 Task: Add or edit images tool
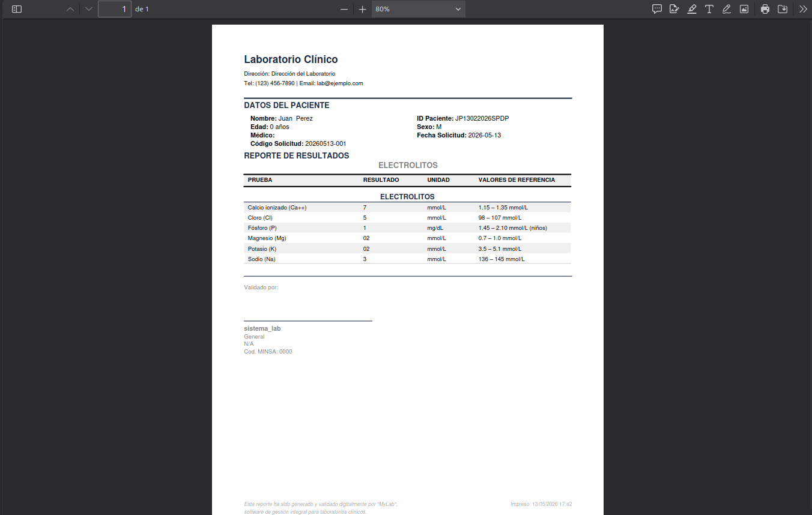(744, 9)
